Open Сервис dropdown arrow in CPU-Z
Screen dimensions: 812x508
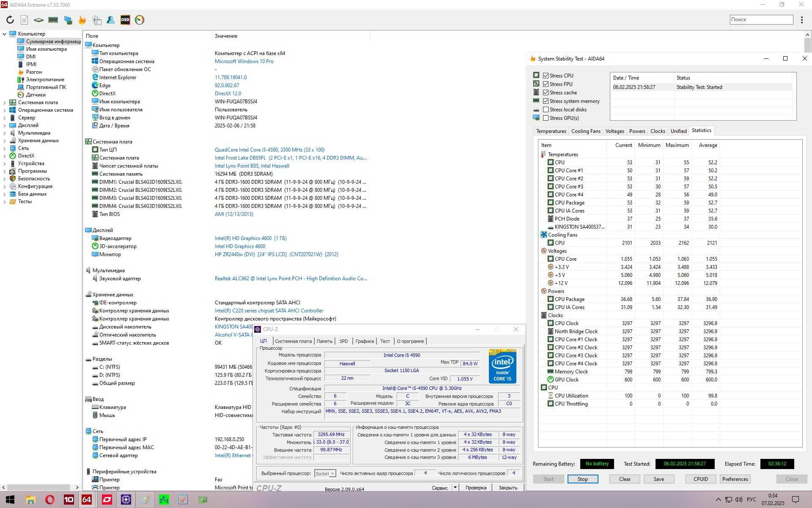[455, 487]
